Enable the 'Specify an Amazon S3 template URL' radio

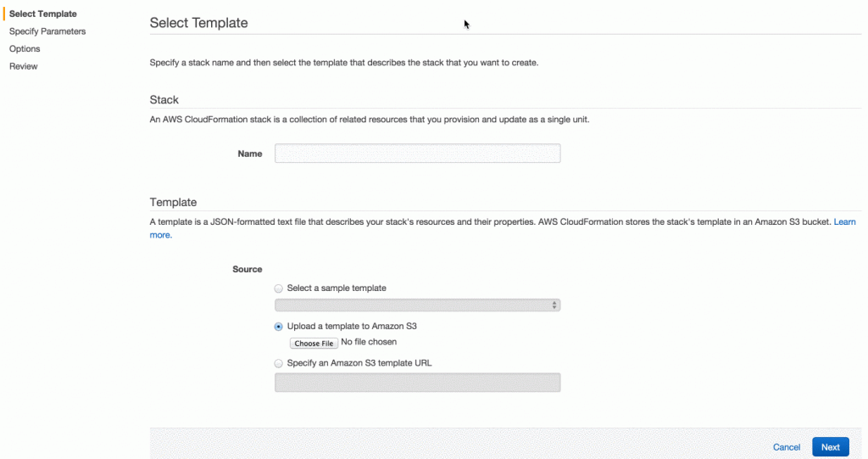(x=279, y=363)
